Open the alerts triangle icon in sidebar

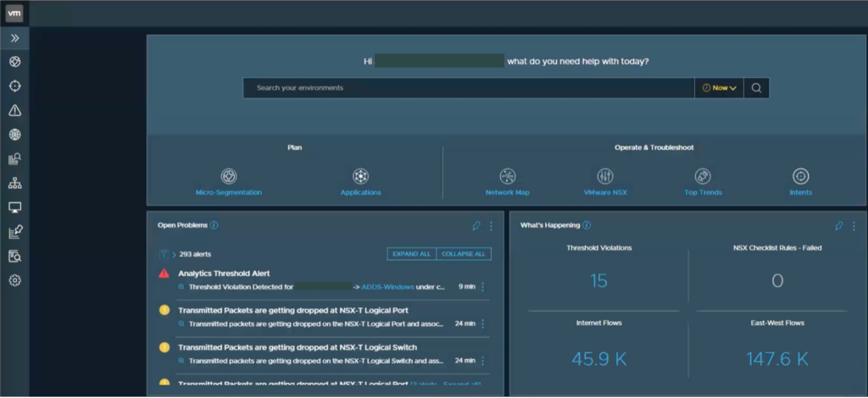point(14,110)
